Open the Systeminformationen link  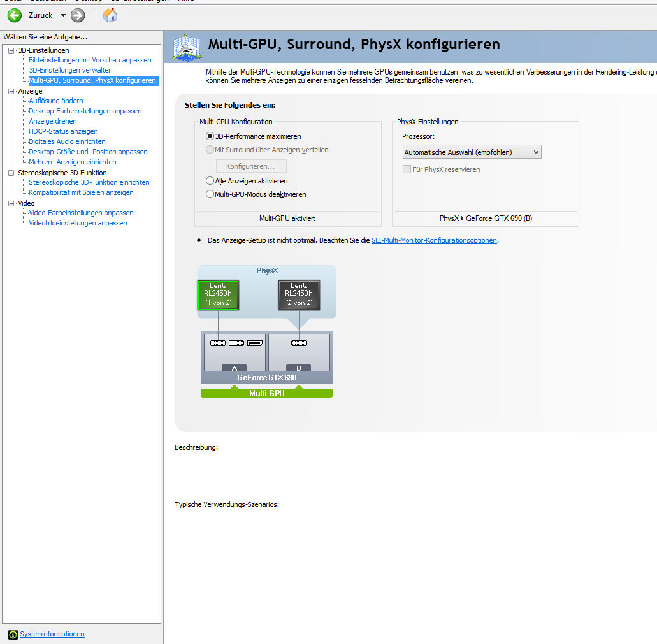[52, 634]
